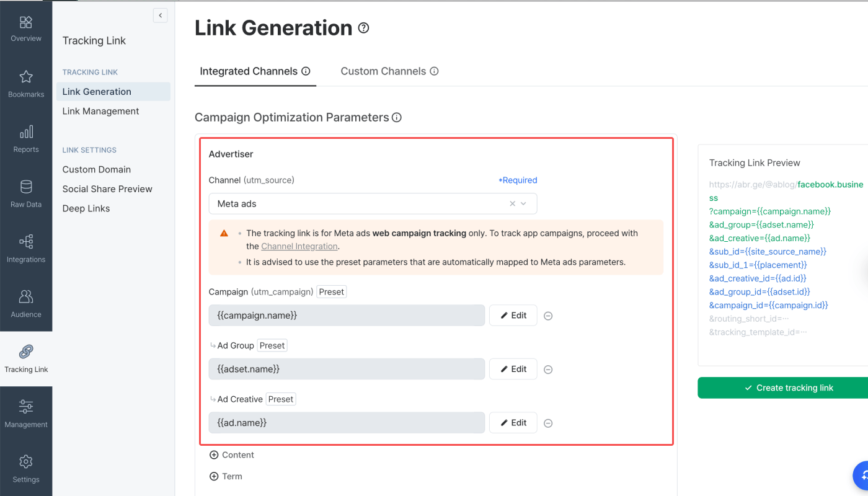Expand the Term parameter
Image resolution: width=868 pixels, height=496 pixels.
click(226, 477)
